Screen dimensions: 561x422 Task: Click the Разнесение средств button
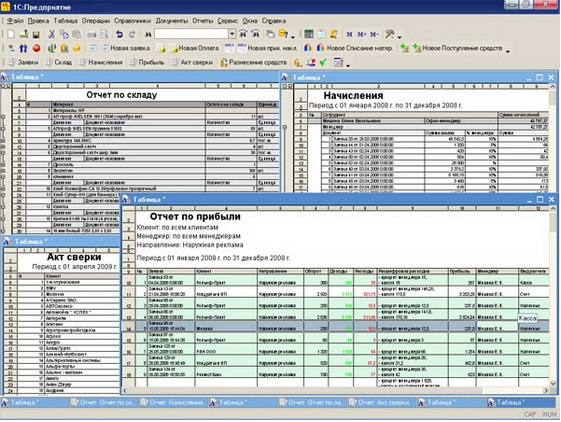[254, 62]
